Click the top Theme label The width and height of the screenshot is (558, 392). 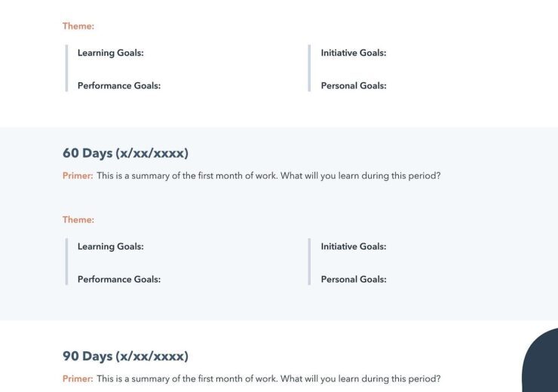[78, 26]
